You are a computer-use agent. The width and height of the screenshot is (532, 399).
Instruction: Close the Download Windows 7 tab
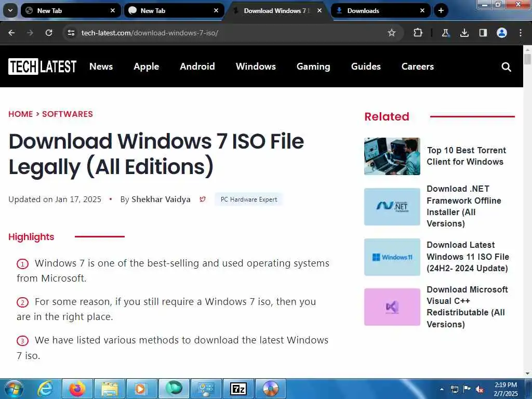click(x=320, y=10)
